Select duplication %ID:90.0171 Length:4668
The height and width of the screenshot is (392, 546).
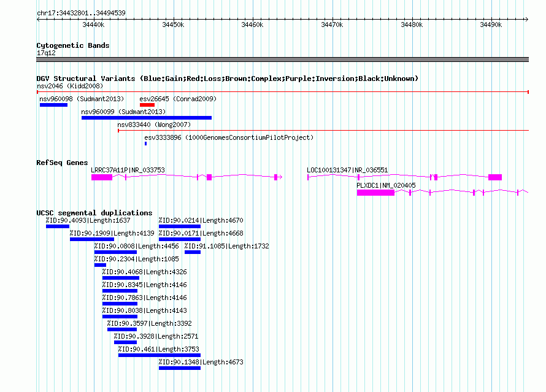[179, 239]
